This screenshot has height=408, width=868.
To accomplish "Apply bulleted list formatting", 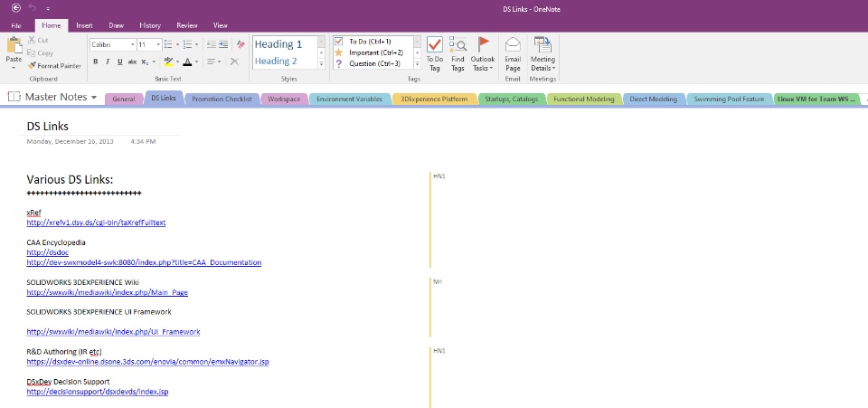I will 168,45.
